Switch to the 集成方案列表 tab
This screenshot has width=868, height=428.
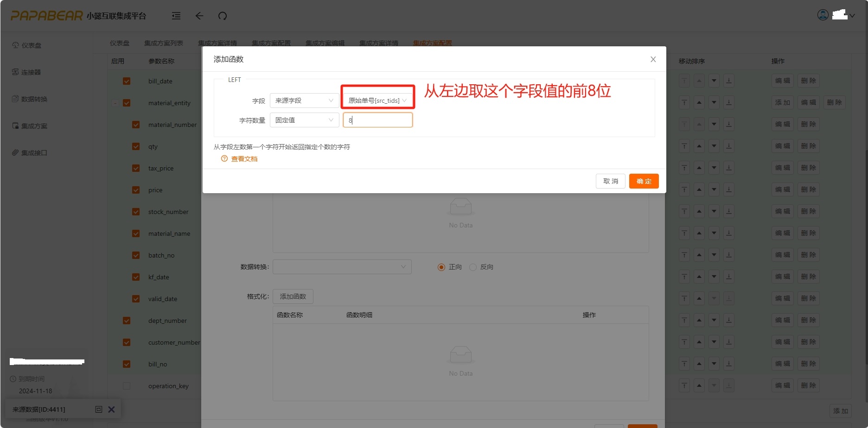pyautogui.click(x=164, y=43)
